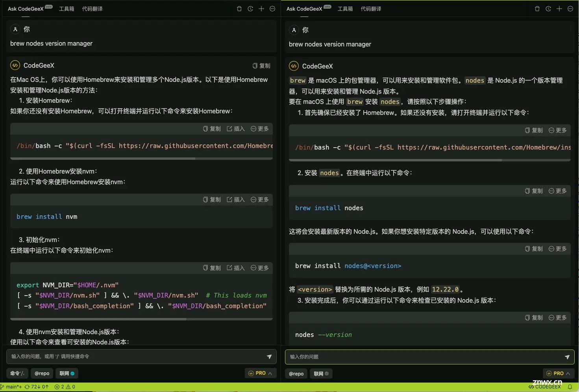Click user avatar icon in right panel
579x392 pixels.
pyautogui.click(x=294, y=30)
